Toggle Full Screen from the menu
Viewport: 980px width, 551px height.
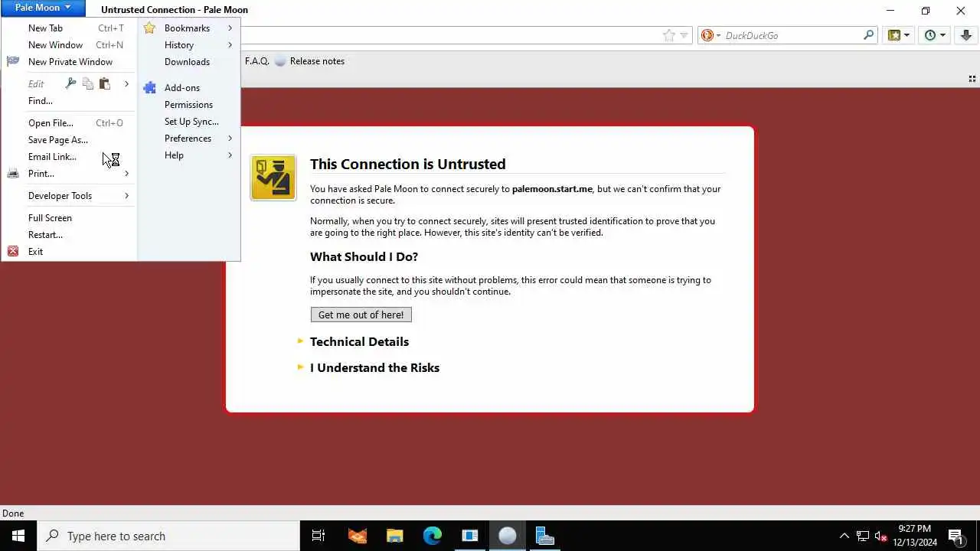(70, 218)
